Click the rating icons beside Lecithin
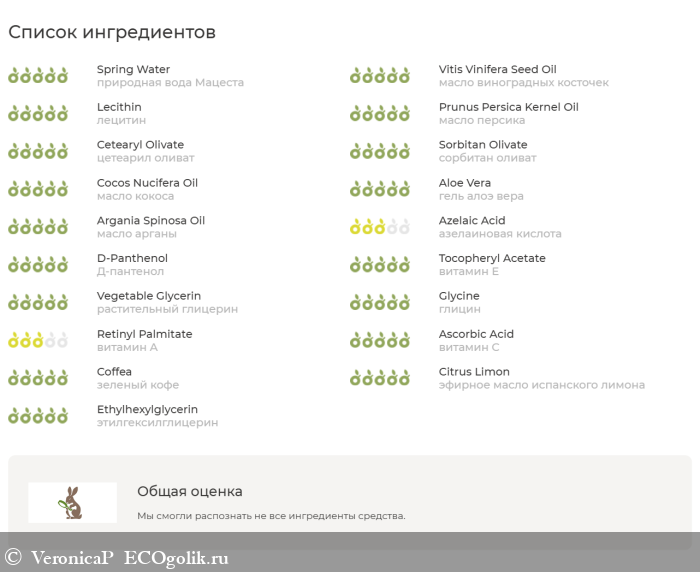This screenshot has height=572, width=700. coord(38,114)
